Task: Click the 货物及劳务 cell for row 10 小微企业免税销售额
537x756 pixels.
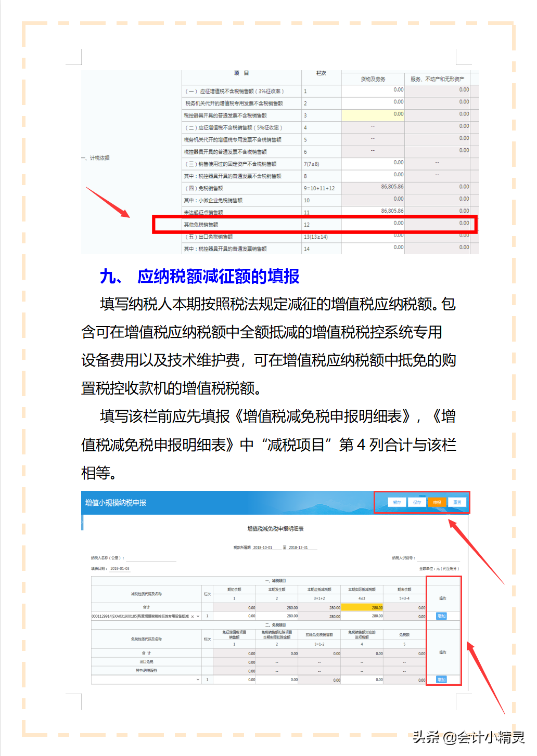Action: click(x=373, y=200)
